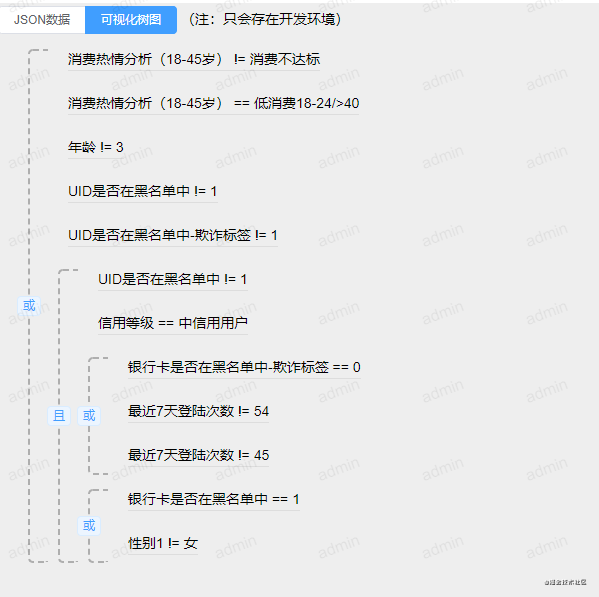Click the 或 badge beside 最近7天登陆次数 != 54
Viewport: 599px width, 597px height.
coord(89,416)
